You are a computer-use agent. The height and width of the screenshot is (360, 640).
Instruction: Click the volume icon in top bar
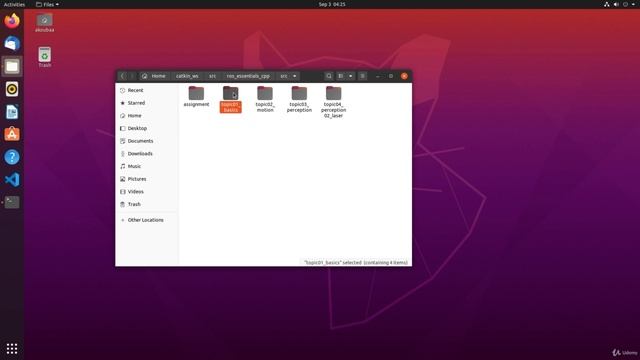616,4
